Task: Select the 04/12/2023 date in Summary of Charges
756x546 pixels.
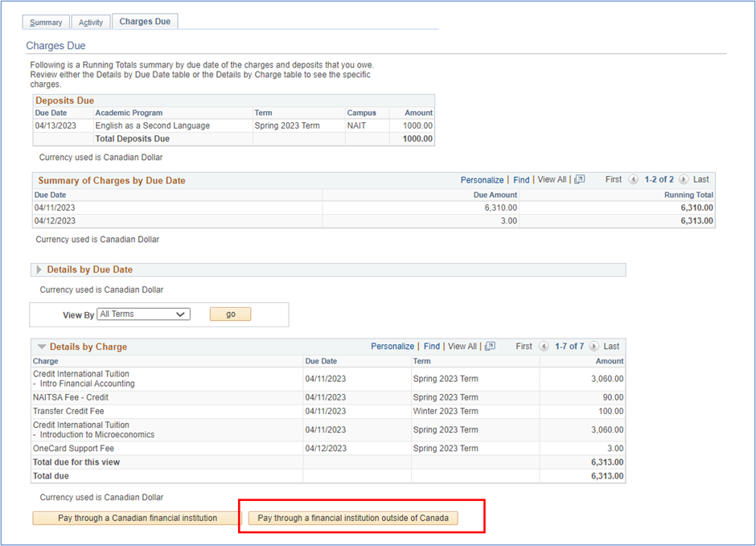Action: pos(55,220)
